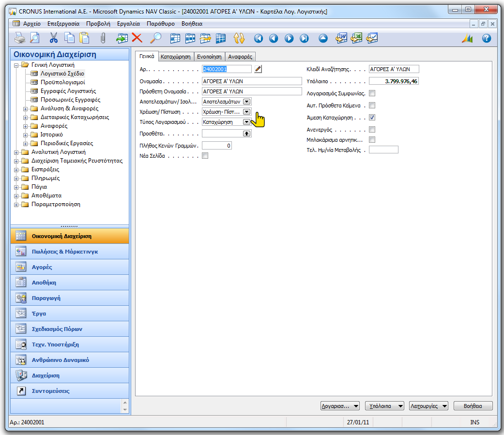The width and height of the screenshot is (504, 435).
Task: Click the Cut scissors icon
Action: [54, 38]
